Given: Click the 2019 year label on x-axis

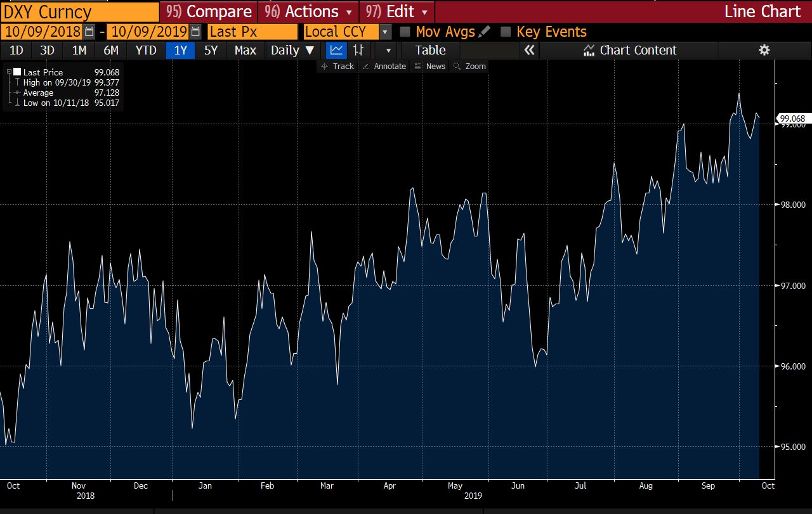Looking at the screenshot, I should (x=473, y=496).
